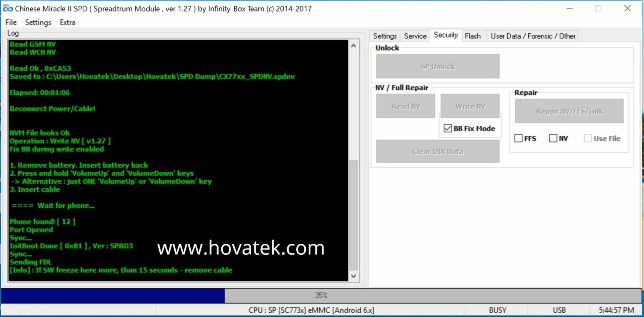Switch to the Settings tab
644x317 pixels.
pyautogui.click(x=385, y=36)
